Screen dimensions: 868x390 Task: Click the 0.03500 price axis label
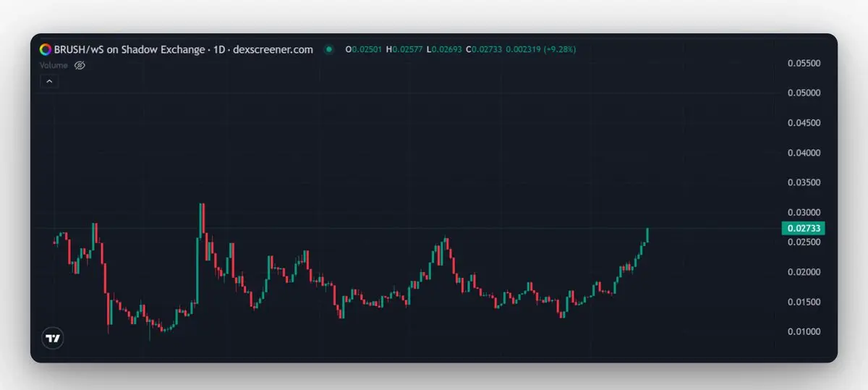804,183
